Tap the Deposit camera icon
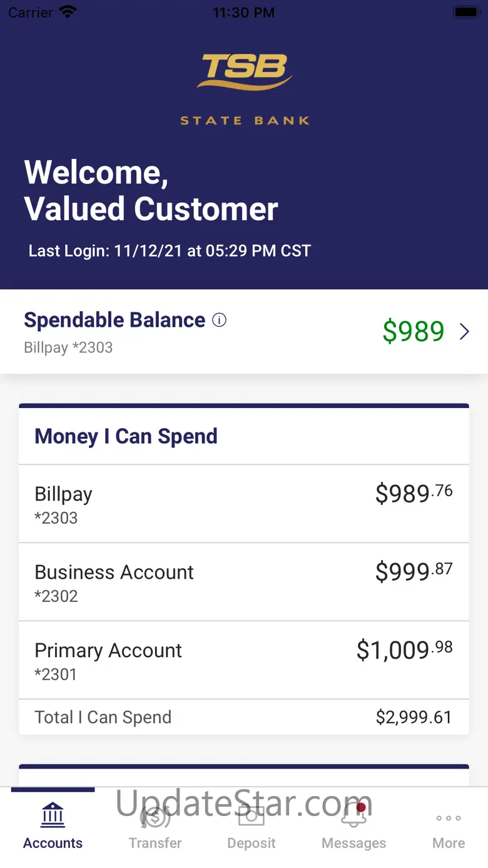 252,815
